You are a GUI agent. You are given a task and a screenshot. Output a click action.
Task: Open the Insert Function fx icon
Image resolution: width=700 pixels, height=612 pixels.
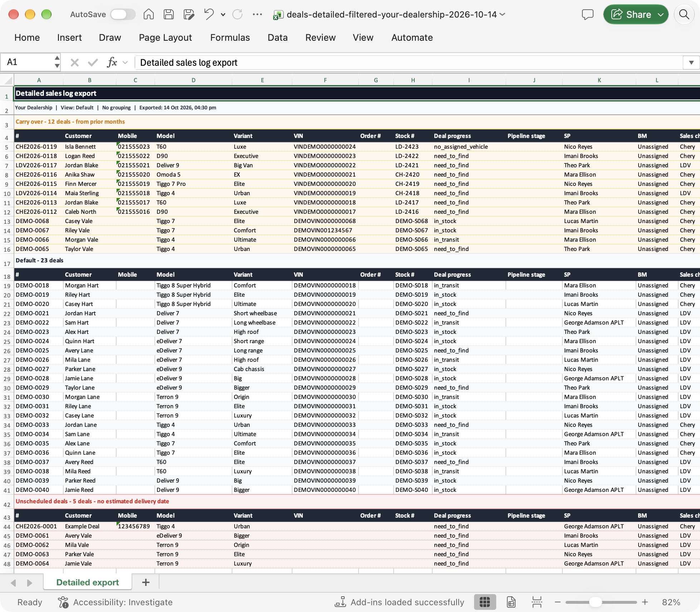click(x=112, y=62)
